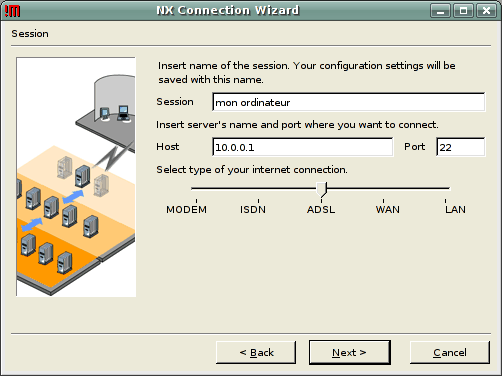Click the server network illustration image
Viewport: 502px width, 376px height.
pyautogui.click(x=76, y=177)
